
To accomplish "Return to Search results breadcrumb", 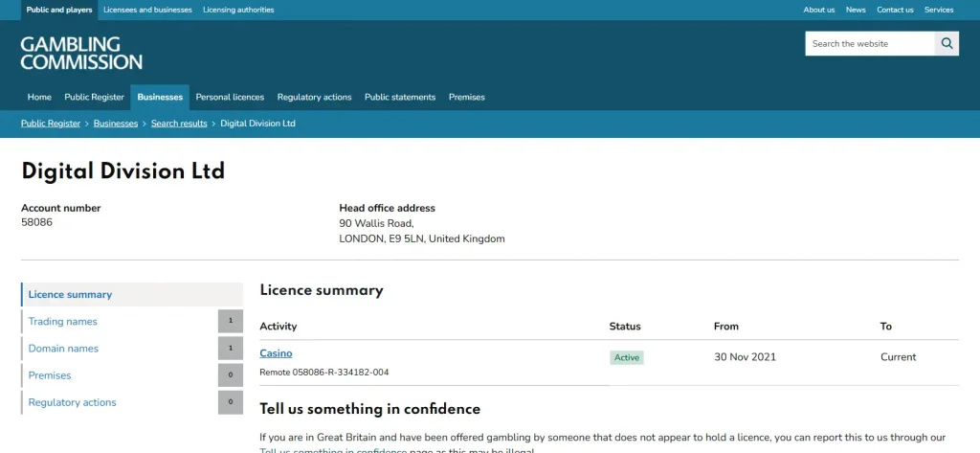I will point(179,124).
